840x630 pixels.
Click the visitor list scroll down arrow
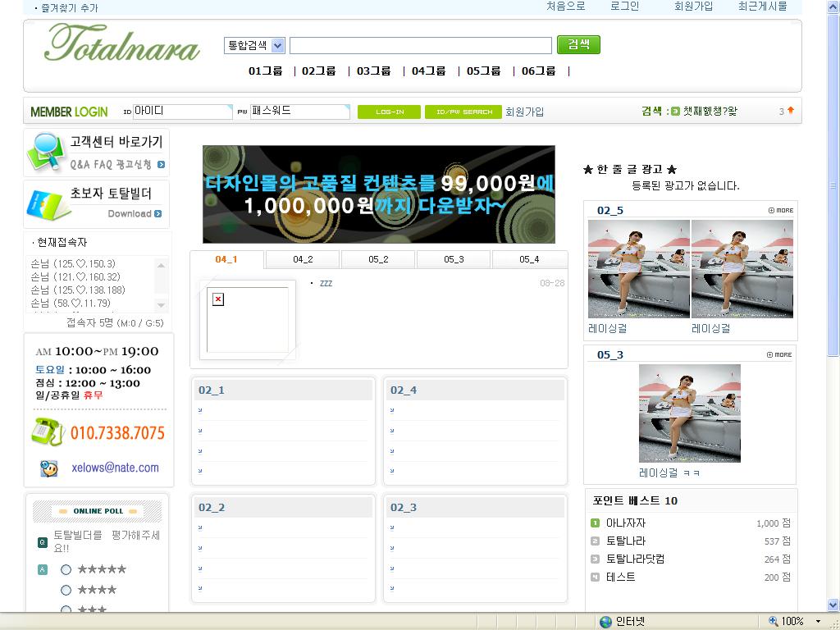point(161,305)
